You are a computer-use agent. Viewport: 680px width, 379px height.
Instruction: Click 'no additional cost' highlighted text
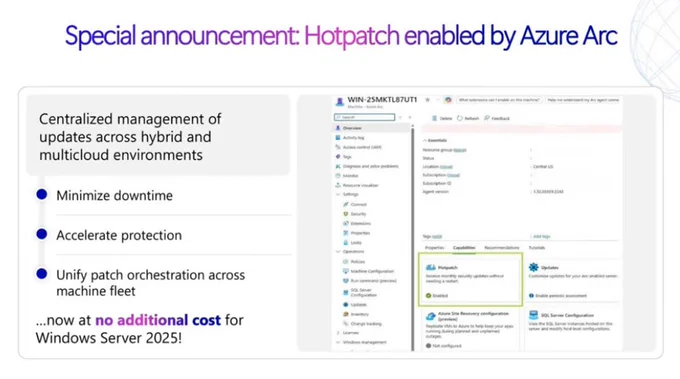158,320
